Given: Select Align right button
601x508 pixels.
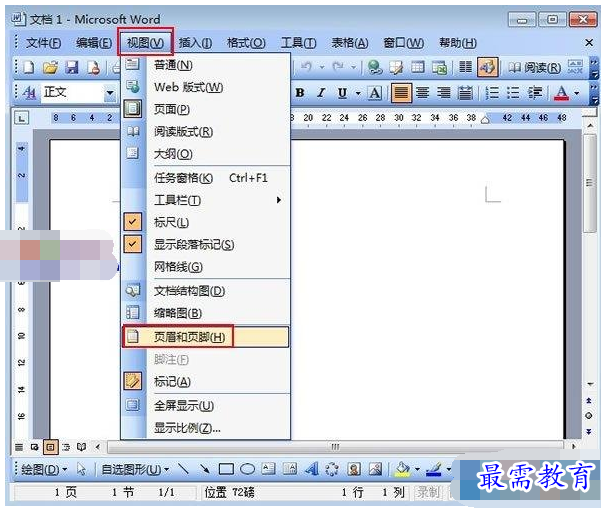Looking at the screenshot, I should [444, 93].
